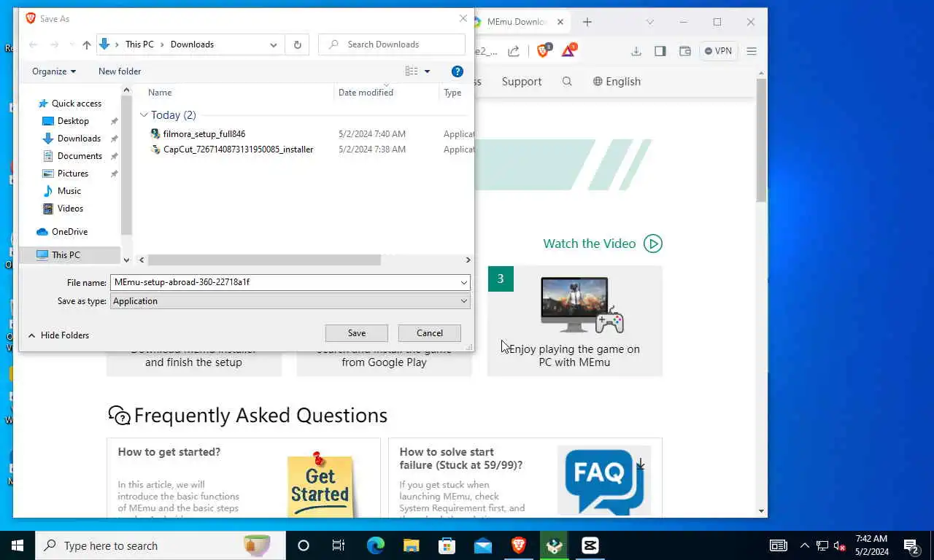The height and width of the screenshot is (560, 934).
Task: Open Mail app from the taskbar
Action: tap(483, 545)
